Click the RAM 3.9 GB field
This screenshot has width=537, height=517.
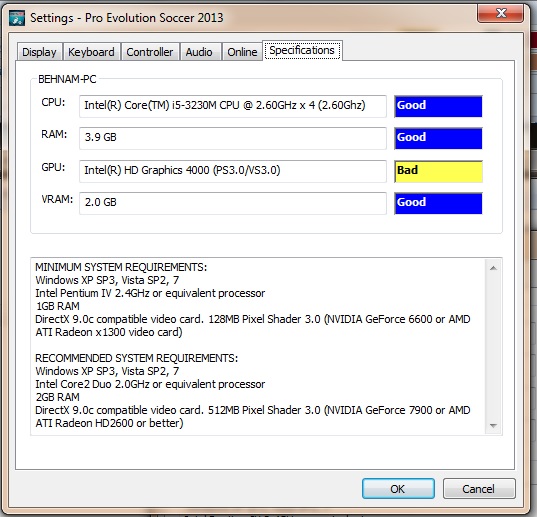pyautogui.click(x=233, y=138)
